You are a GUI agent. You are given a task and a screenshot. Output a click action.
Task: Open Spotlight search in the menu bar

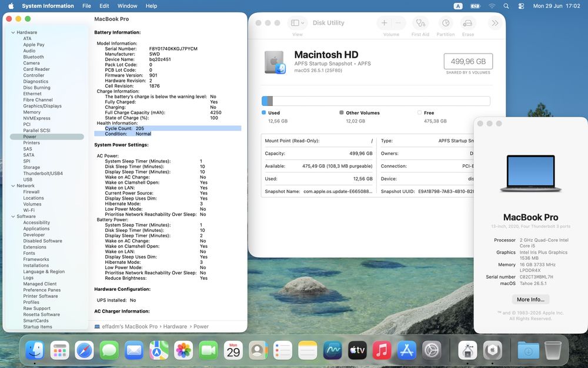point(506,6)
